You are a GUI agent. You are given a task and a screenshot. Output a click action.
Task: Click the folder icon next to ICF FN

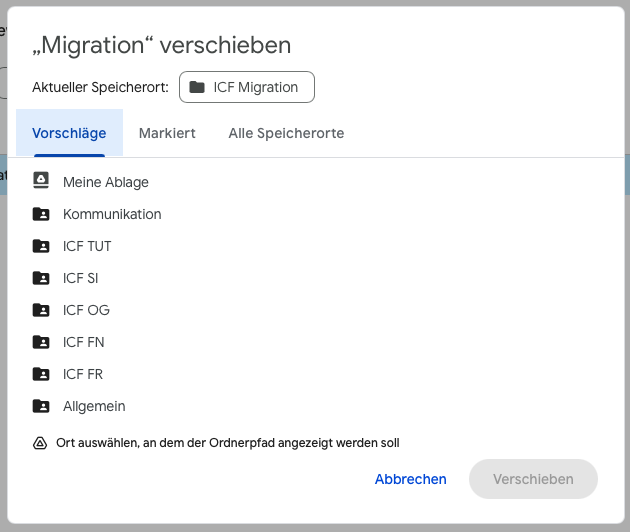click(x=40, y=342)
